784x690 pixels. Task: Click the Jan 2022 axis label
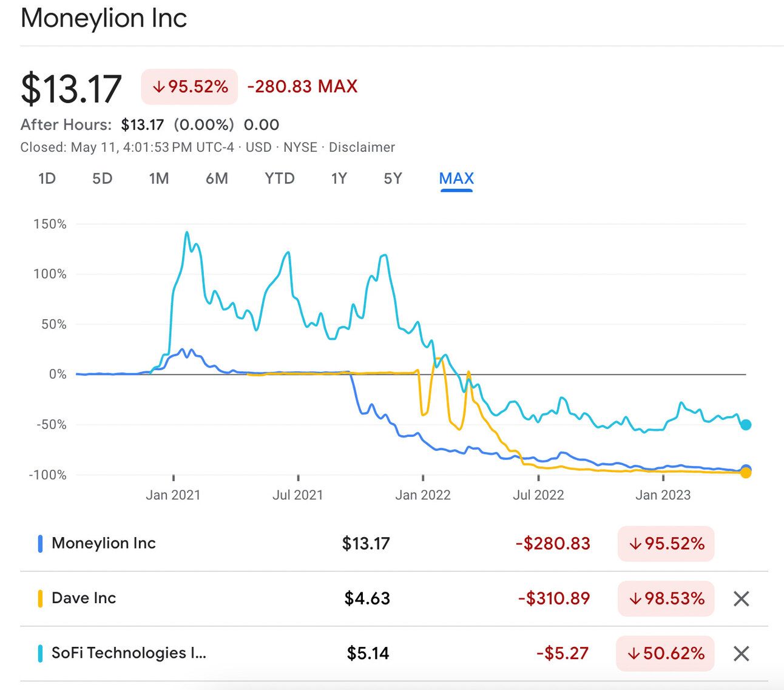[423, 495]
